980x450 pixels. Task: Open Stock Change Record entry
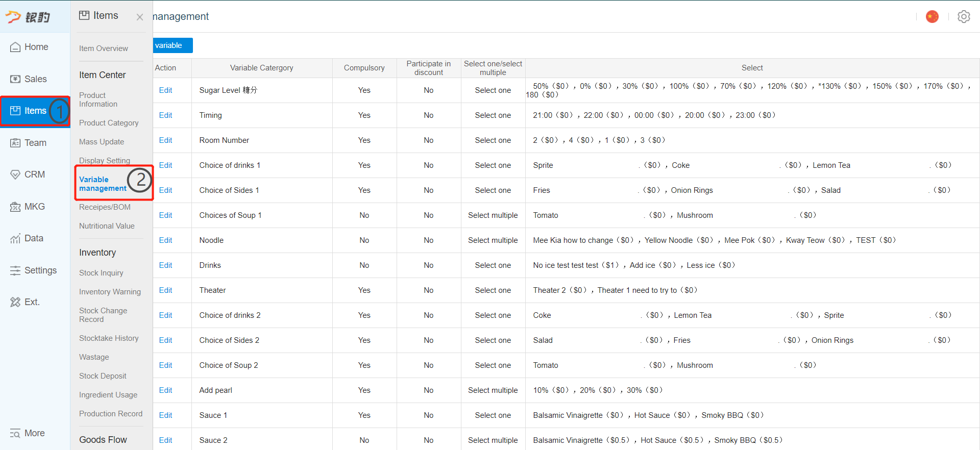103,315
